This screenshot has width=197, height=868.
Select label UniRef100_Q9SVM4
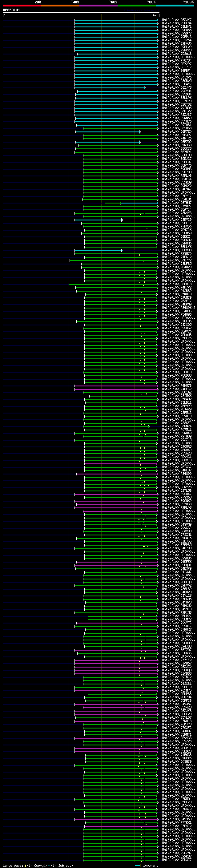[x=176, y=91]
